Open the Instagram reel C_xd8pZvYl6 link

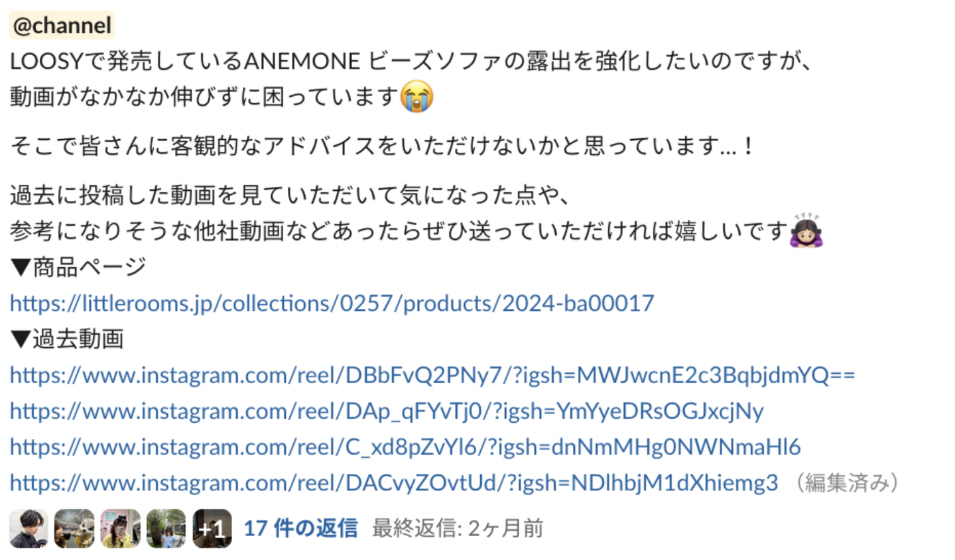click(405, 447)
